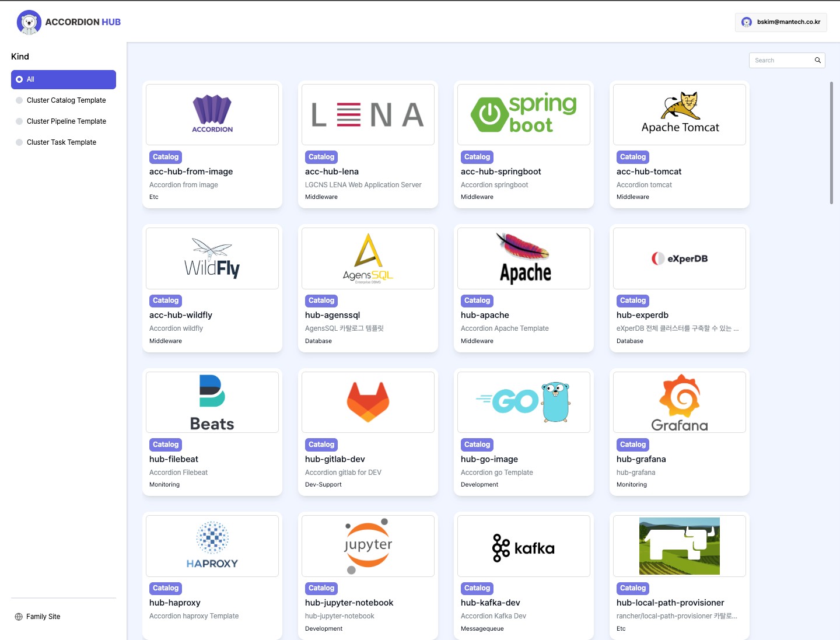
Task: Click "Dev-Support" category label
Action: coord(323,485)
